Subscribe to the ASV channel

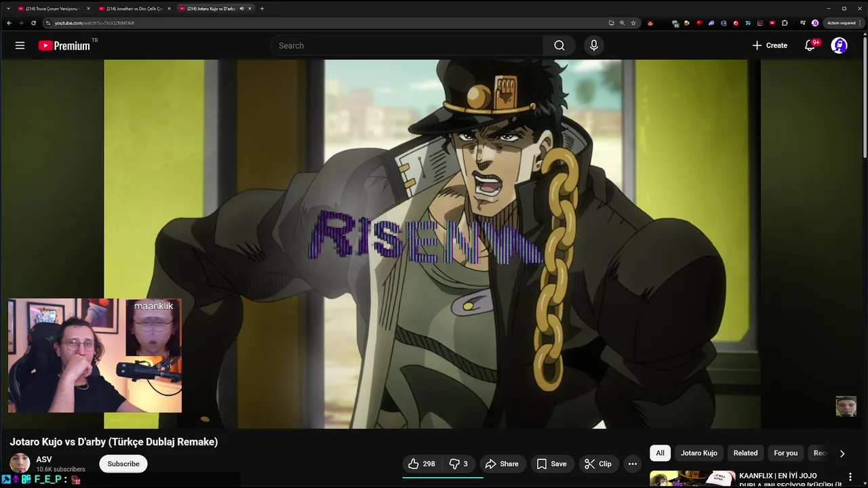pyautogui.click(x=123, y=464)
